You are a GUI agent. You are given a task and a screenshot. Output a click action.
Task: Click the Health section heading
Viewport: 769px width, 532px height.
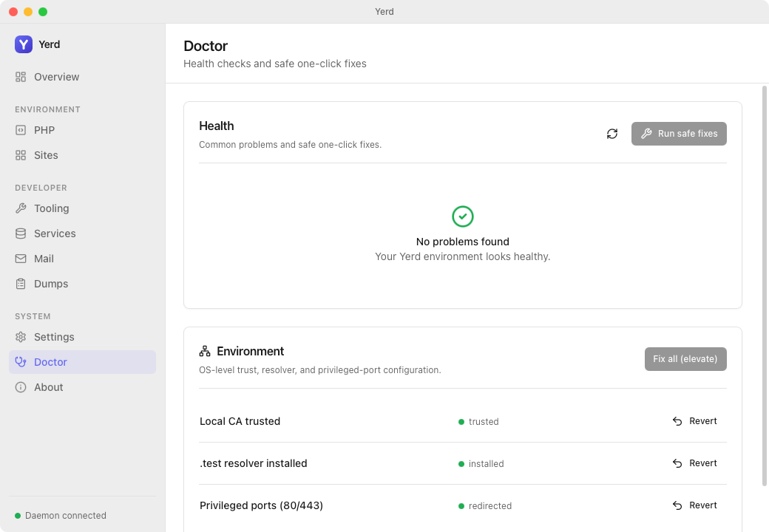pos(216,126)
